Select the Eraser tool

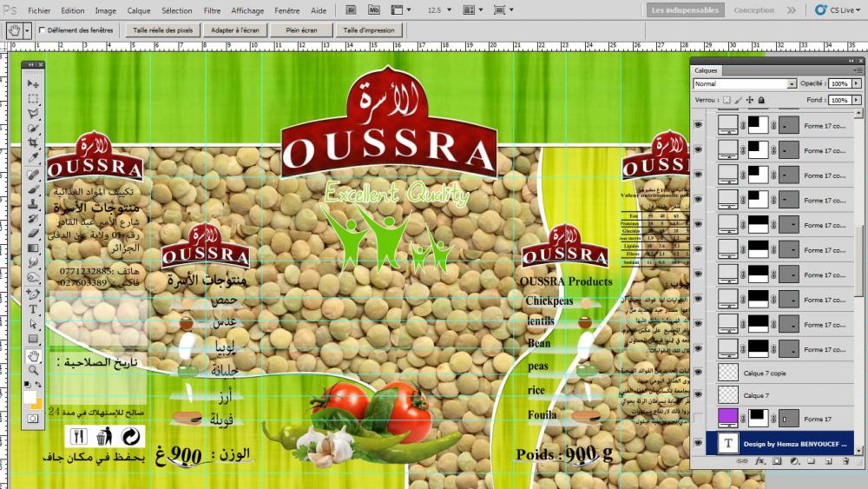click(x=33, y=233)
